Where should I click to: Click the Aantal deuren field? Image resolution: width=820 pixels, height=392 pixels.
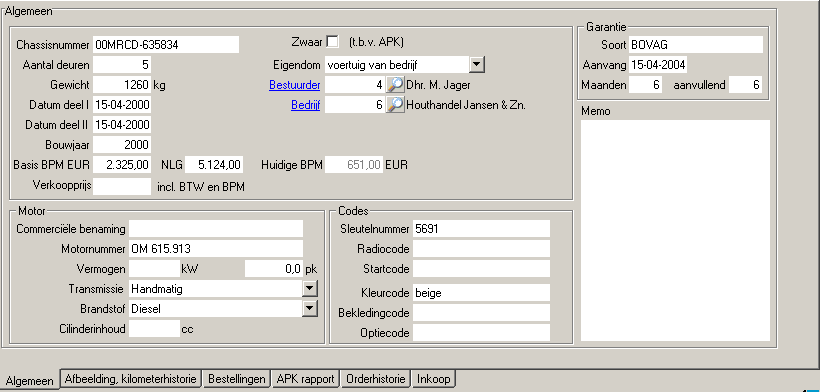coord(122,65)
